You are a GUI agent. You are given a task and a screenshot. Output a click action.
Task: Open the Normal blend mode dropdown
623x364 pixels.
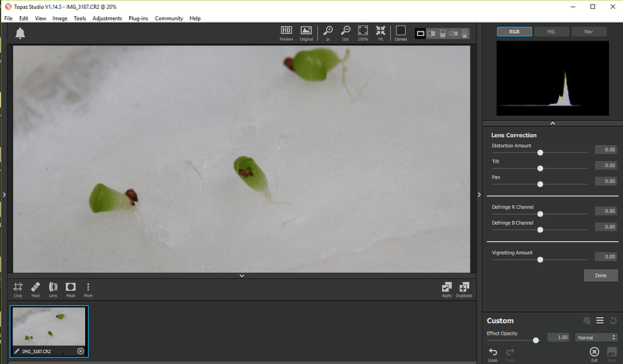(596, 338)
